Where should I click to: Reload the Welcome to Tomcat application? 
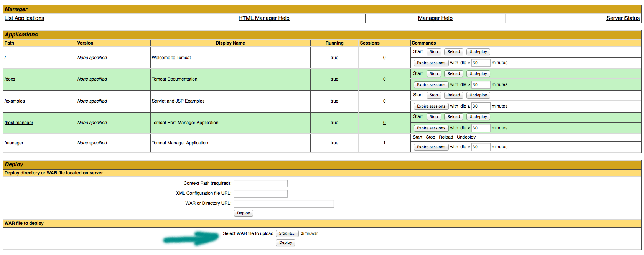click(x=454, y=52)
